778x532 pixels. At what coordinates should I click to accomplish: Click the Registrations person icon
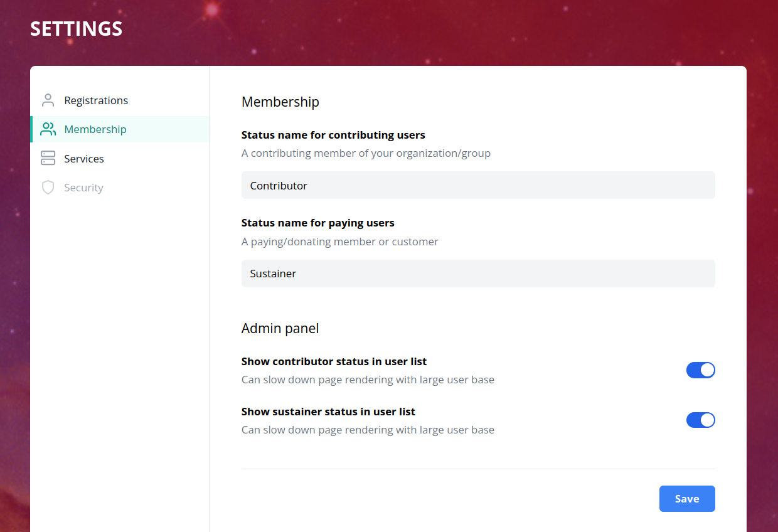[48, 100]
